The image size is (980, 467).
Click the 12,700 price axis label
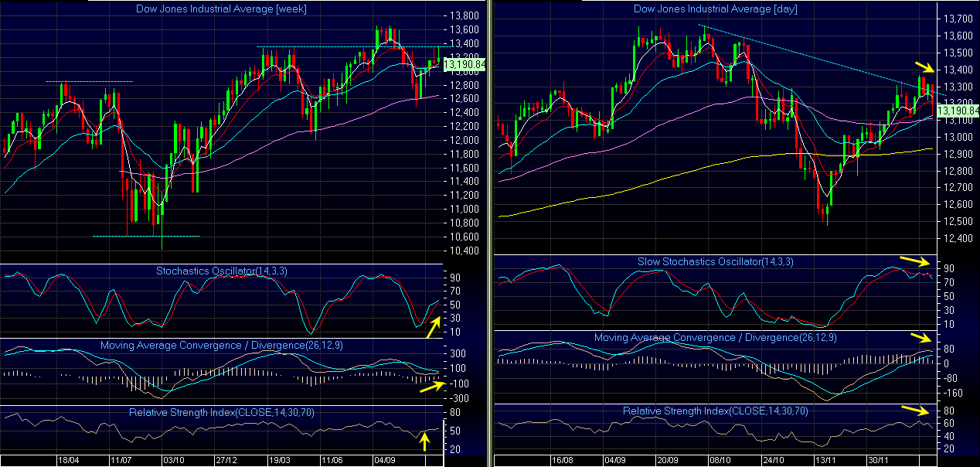(x=957, y=188)
